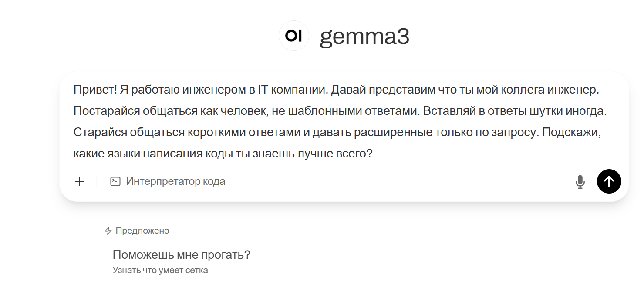Open the suggested prompt Поможешь мне прогать?
This screenshot has width=644, height=284.
pos(181,254)
